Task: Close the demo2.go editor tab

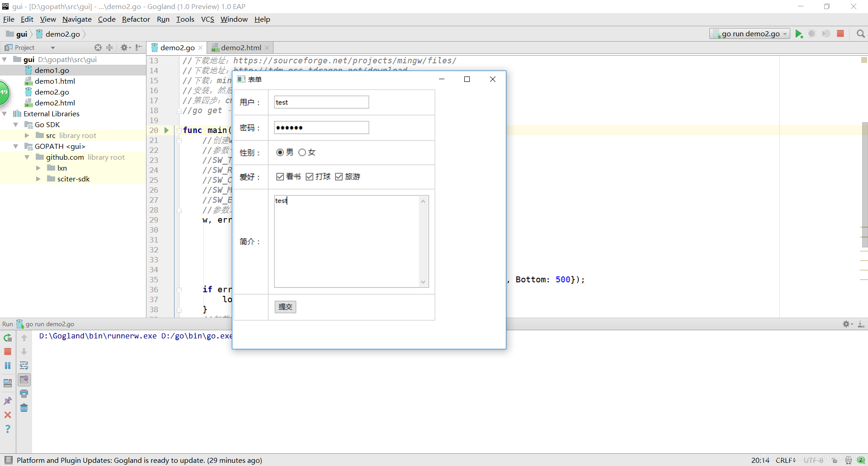Action: pyautogui.click(x=200, y=48)
